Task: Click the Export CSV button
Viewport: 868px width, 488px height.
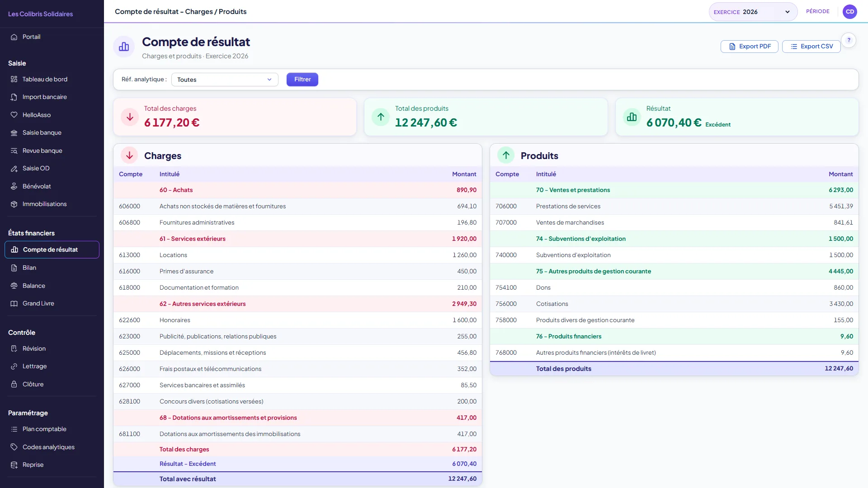Action: pyautogui.click(x=811, y=47)
